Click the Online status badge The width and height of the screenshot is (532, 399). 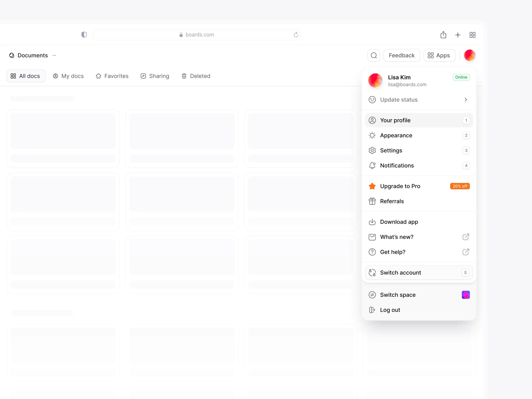tap(461, 77)
